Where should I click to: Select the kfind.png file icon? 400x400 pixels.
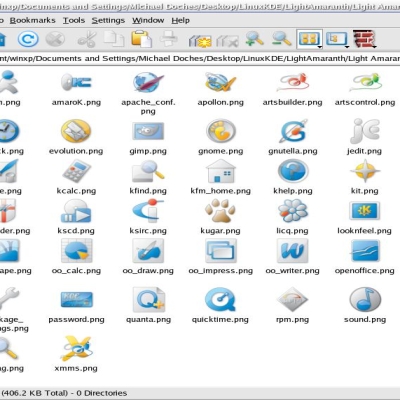pyautogui.click(x=148, y=171)
